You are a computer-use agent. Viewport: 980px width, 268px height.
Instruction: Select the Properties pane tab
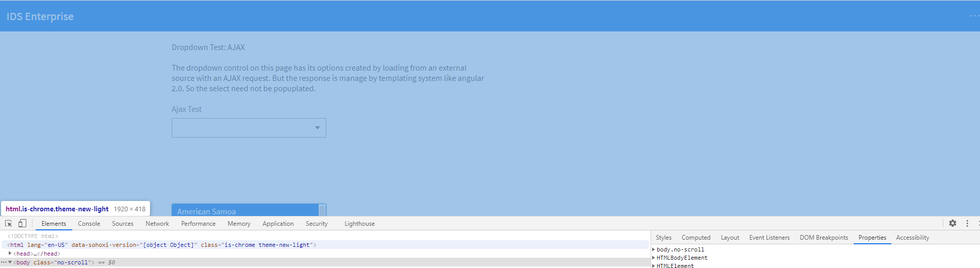[872, 238]
